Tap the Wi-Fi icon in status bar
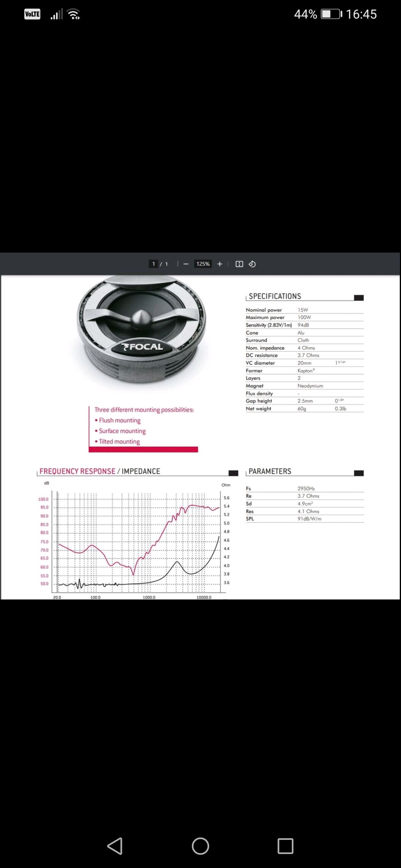This screenshot has width=401, height=868. tap(73, 14)
